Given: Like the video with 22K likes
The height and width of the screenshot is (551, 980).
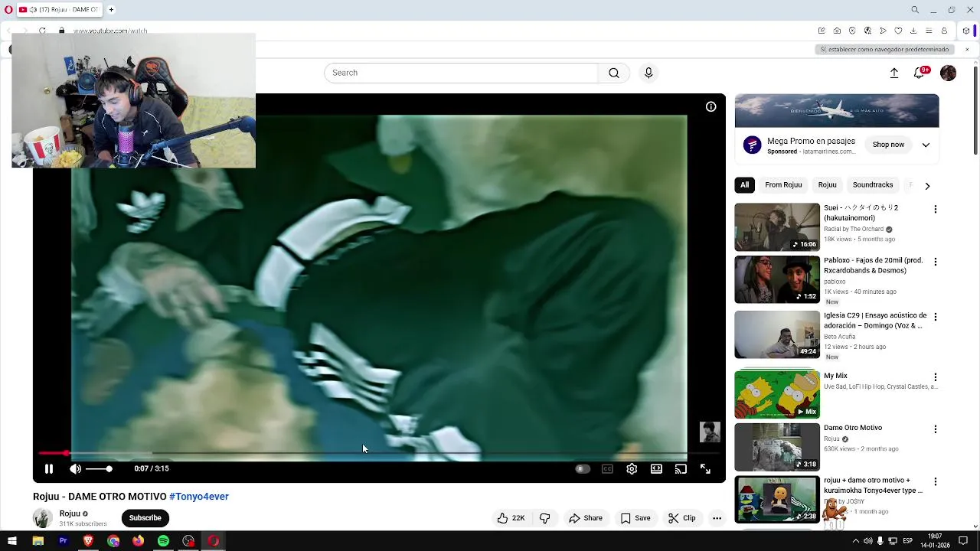Looking at the screenshot, I should coord(510,518).
